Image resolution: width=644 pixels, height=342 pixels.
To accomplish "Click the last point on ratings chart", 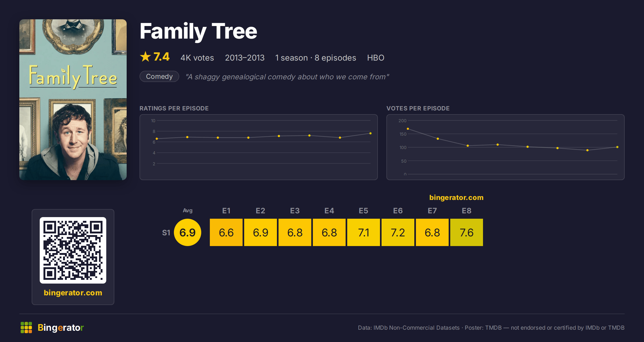I will pyautogui.click(x=371, y=133).
